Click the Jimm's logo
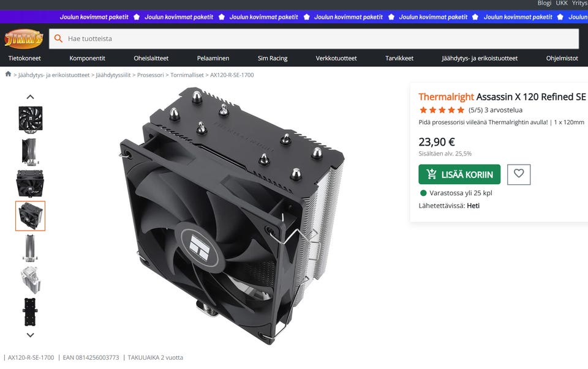The image size is (588, 369). [x=24, y=39]
